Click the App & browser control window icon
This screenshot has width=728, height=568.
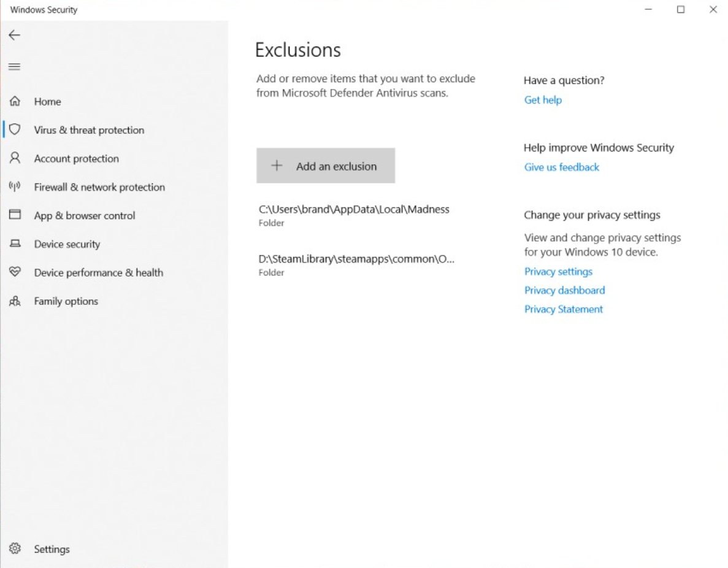click(15, 215)
